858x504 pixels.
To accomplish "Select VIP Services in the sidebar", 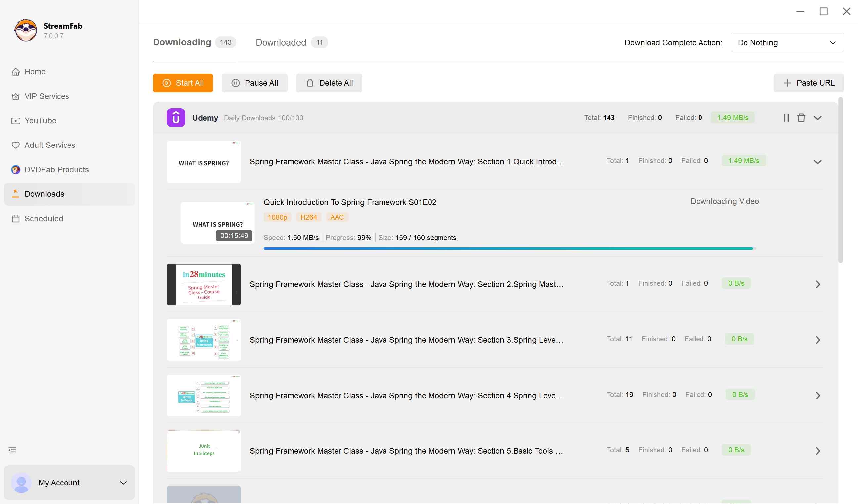I will (x=47, y=96).
